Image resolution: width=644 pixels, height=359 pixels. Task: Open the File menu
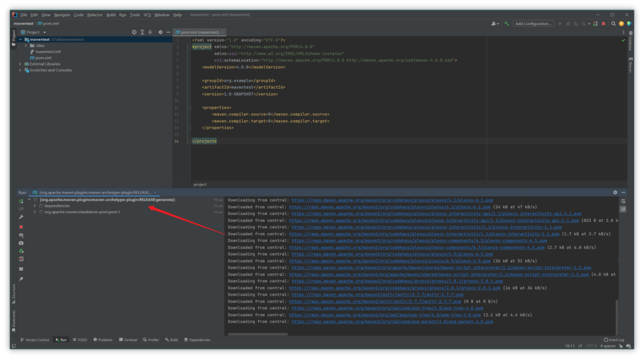pos(24,15)
